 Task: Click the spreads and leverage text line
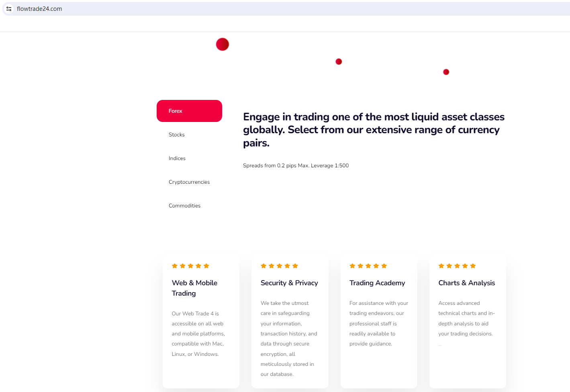coord(296,166)
